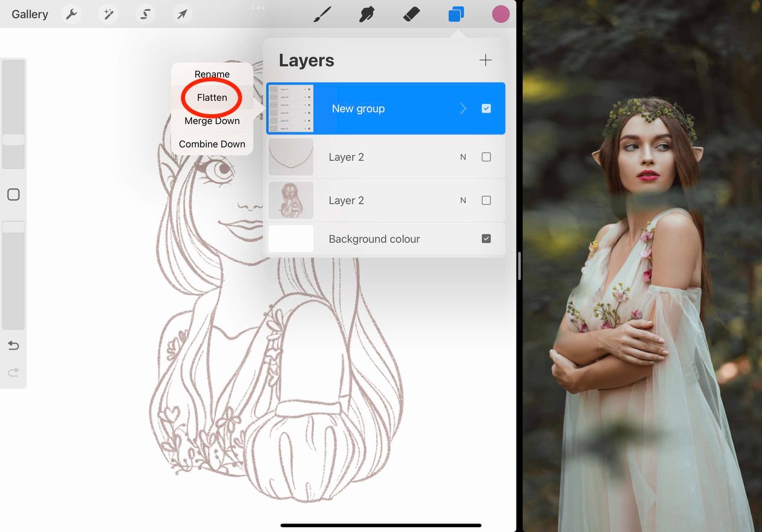Tap the figure-sketch Layer 2 thumbnail
The width and height of the screenshot is (762, 532).
point(291,200)
